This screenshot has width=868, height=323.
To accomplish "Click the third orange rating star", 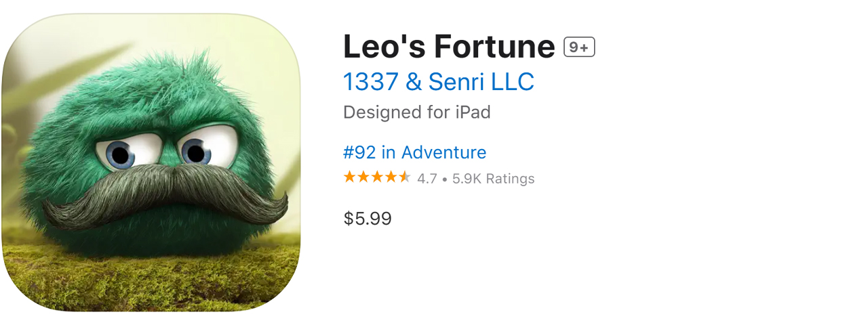I will point(377,178).
